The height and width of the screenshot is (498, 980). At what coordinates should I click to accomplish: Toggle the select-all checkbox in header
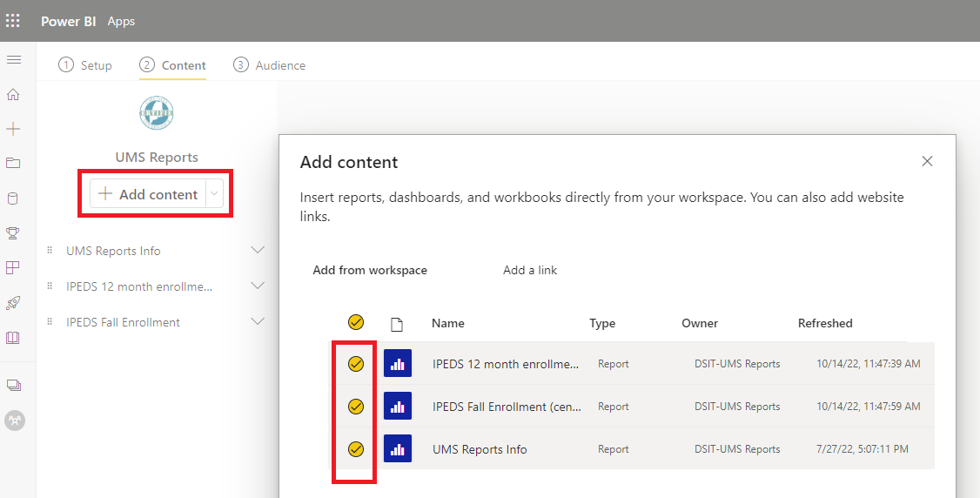(x=356, y=322)
